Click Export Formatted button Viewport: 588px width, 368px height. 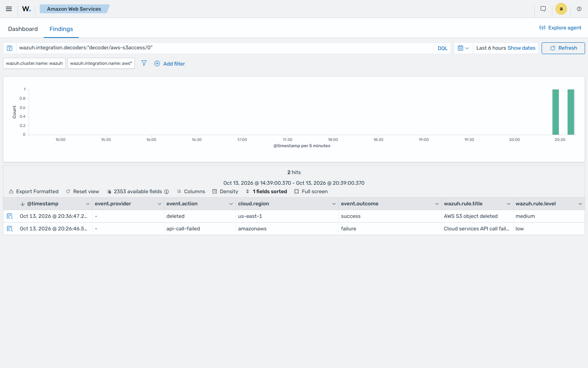34,192
